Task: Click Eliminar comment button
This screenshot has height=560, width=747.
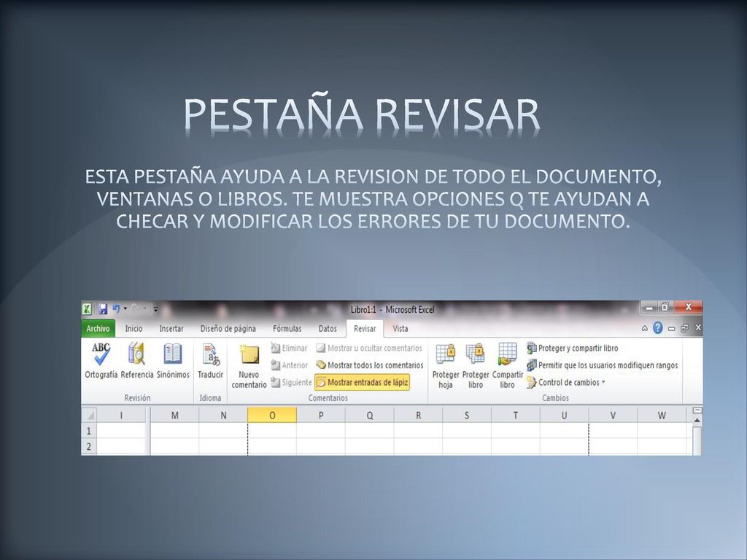Action: [289, 348]
